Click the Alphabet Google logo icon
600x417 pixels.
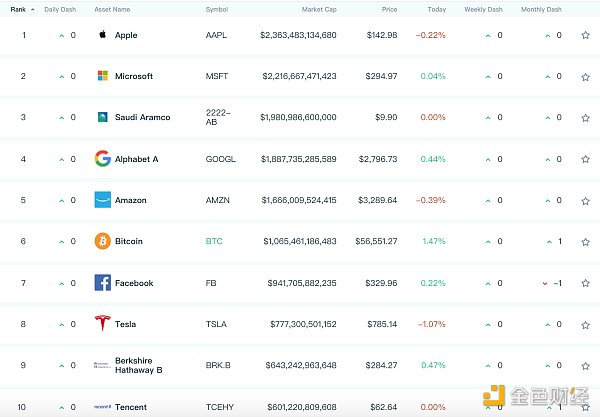tap(102, 158)
